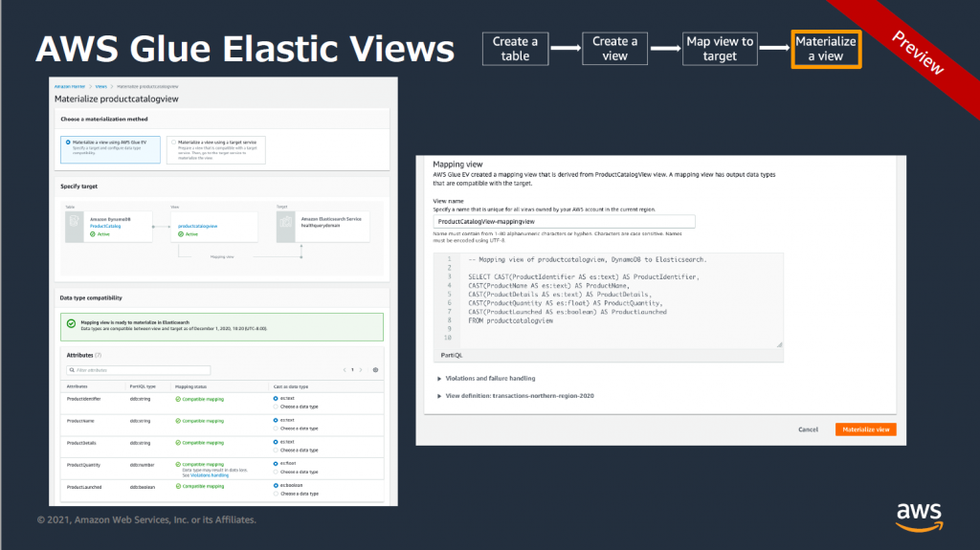Select es:float radio for ProductQuantity
The height and width of the screenshot is (550, 980).
coord(276,464)
